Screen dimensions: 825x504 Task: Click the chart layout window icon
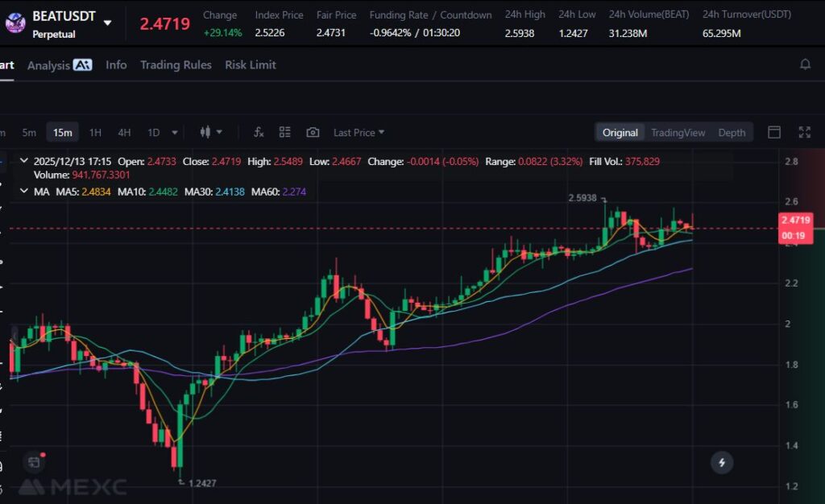coord(774,132)
